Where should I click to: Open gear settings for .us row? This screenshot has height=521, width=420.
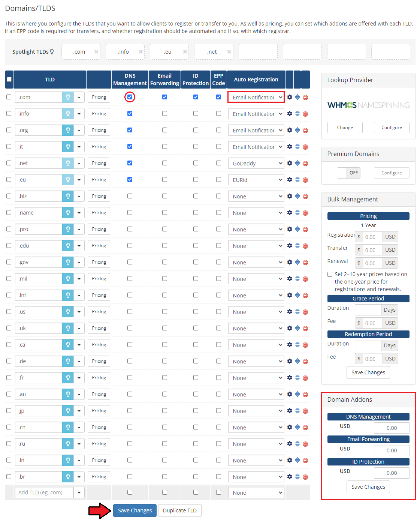pyautogui.click(x=290, y=312)
